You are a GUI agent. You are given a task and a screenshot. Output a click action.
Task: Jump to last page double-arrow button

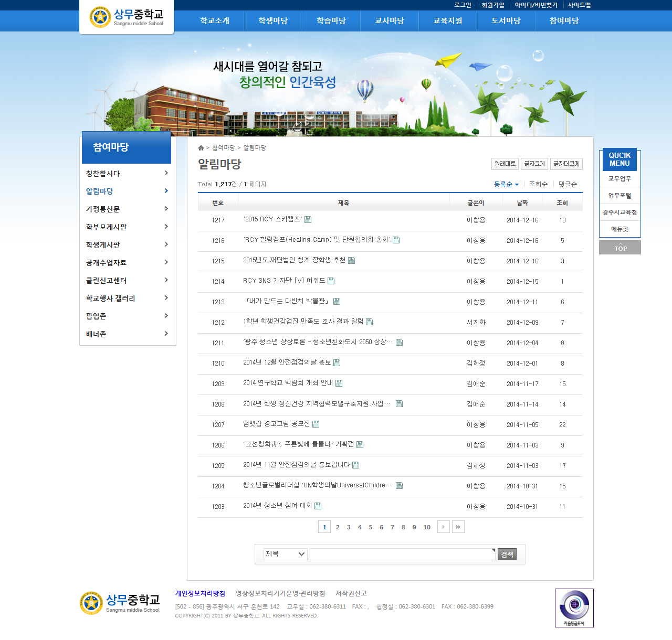pos(458,527)
